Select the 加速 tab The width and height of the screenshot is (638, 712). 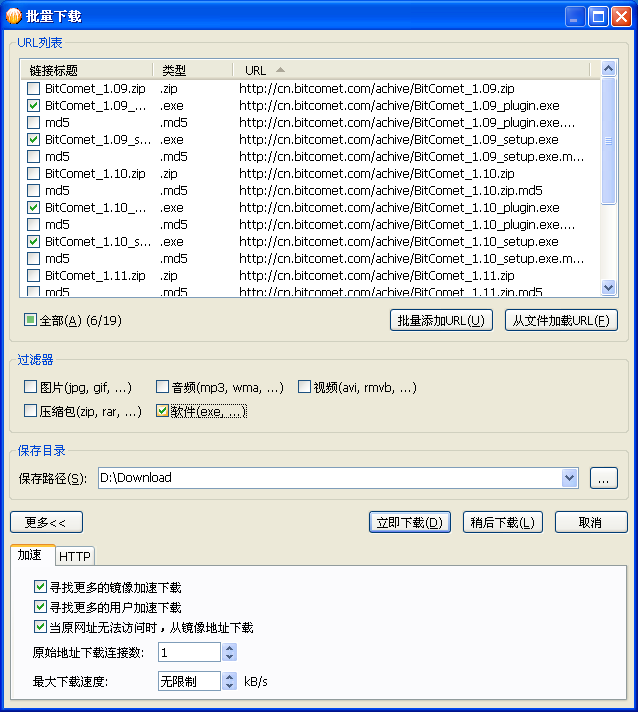[30, 555]
